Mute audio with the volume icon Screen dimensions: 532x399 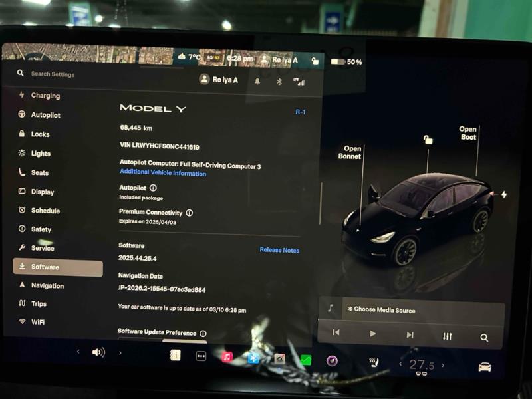point(98,354)
